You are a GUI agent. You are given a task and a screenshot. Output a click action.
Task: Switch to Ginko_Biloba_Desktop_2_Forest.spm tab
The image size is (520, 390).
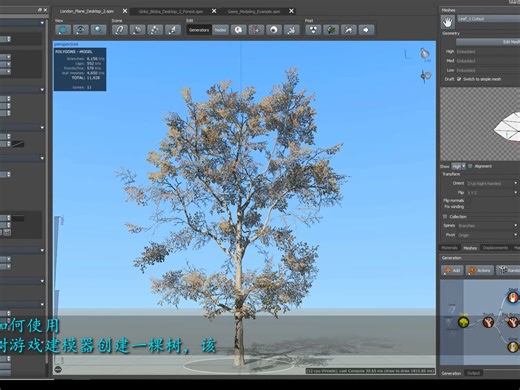170,11
